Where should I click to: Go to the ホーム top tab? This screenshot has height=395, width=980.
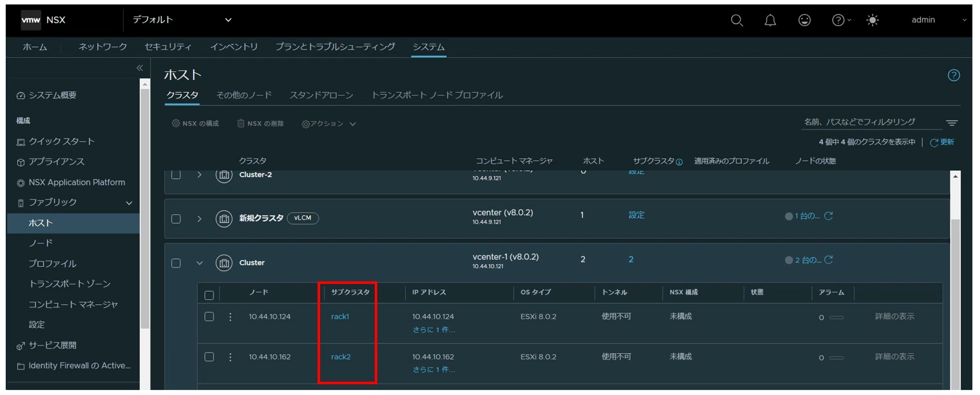(35, 47)
